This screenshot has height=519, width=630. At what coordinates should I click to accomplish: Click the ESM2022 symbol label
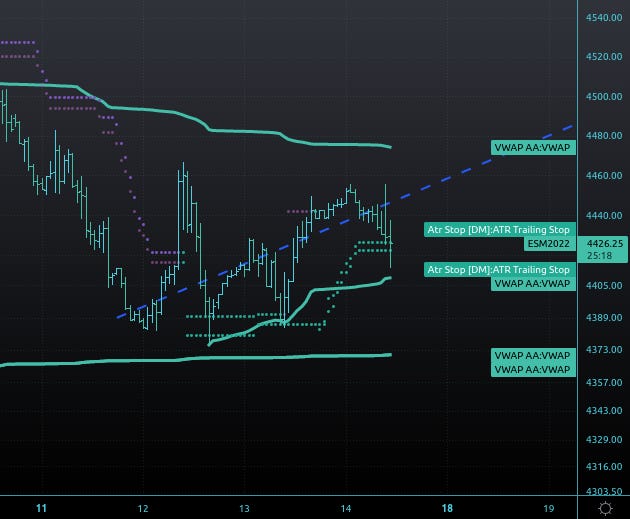[549, 243]
